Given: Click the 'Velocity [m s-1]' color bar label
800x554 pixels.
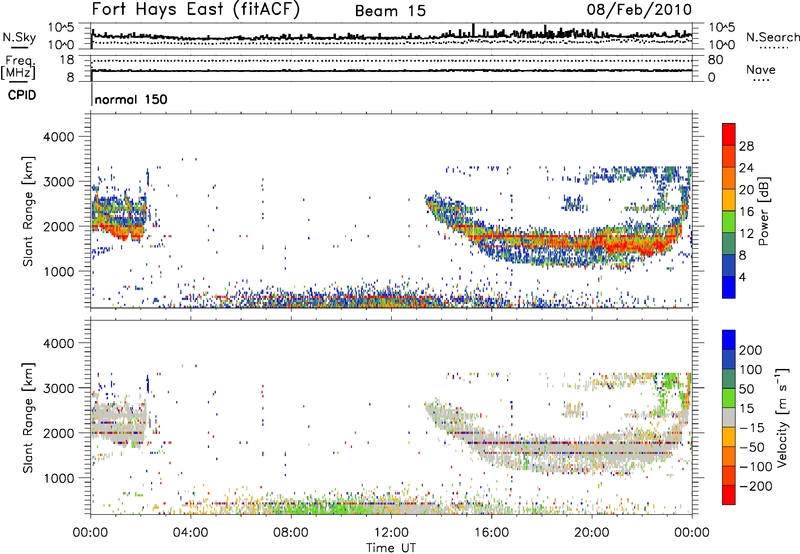Looking at the screenshot, I should (781, 417).
